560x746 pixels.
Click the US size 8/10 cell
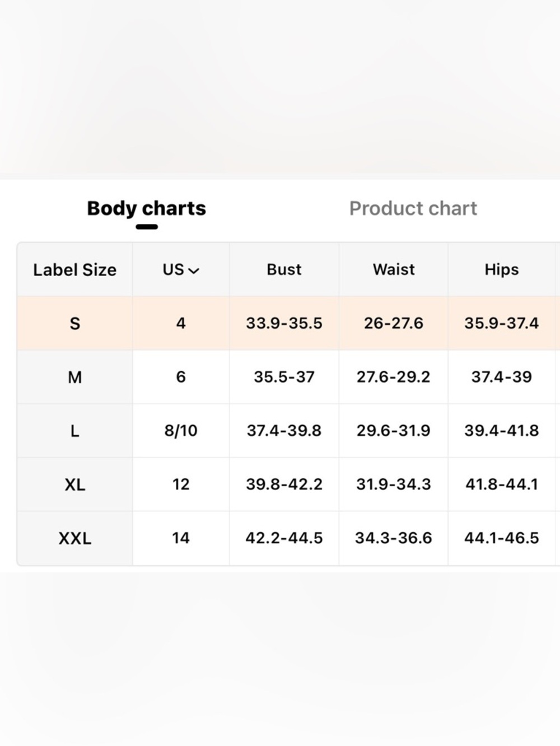(181, 431)
